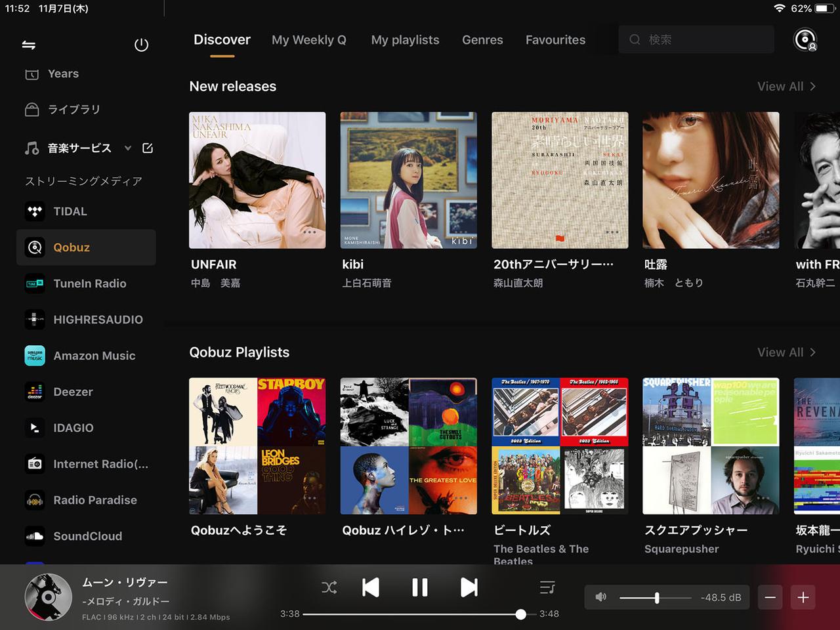The height and width of the screenshot is (630, 840).
Task: Open SoundCloud via its sidebar icon
Action: [x=34, y=536]
